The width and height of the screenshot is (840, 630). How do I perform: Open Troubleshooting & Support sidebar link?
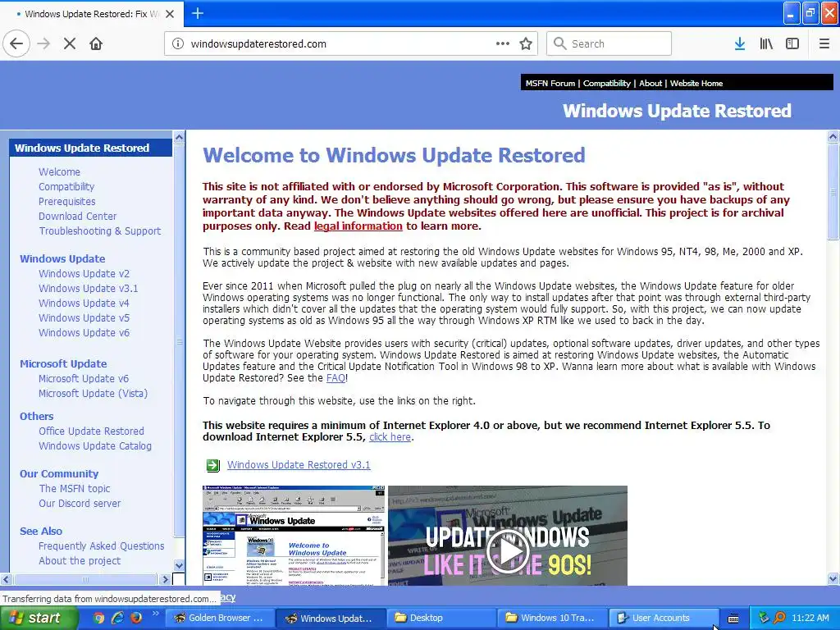[x=99, y=231]
